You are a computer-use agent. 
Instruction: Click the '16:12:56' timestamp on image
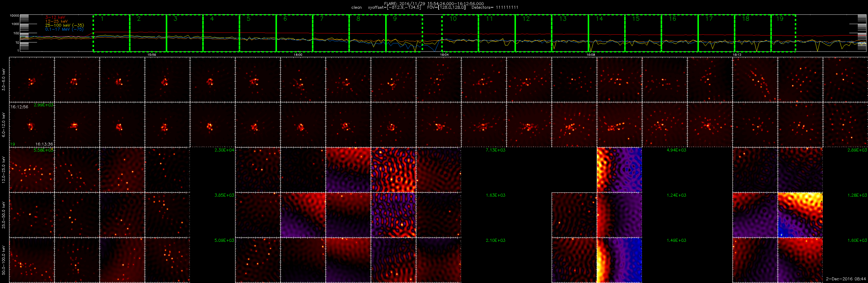click(x=20, y=107)
